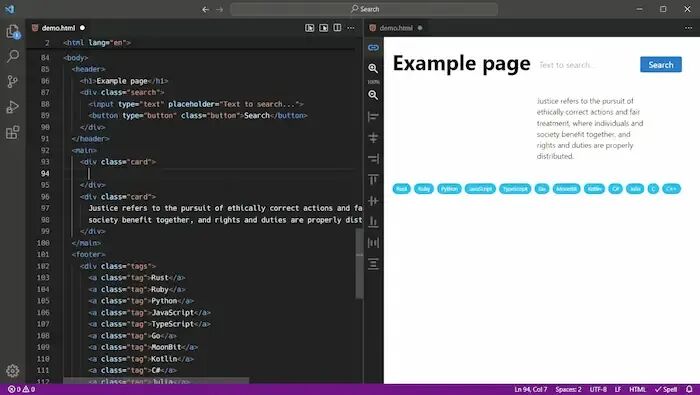Go forward with the right arrow

coord(219,9)
